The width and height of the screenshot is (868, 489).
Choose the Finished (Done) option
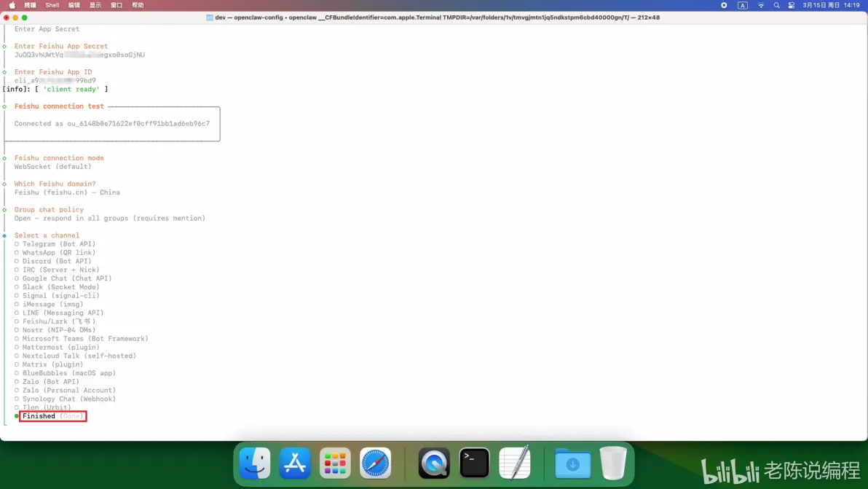(x=52, y=416)
